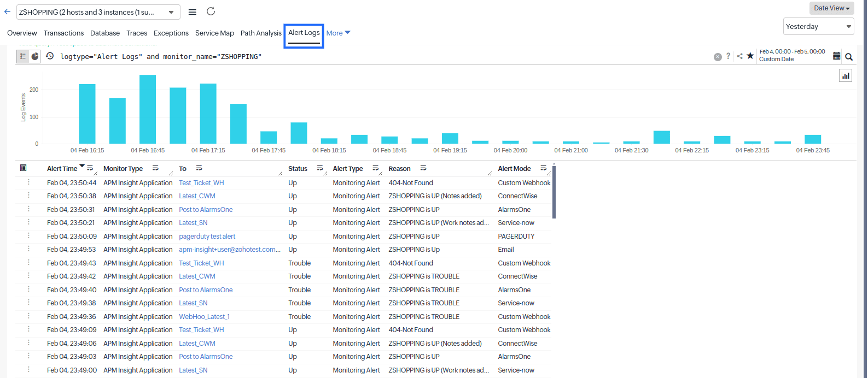Viewport: 868px width, 378px height.
Task: Open query history clock icon
Action: click(x=50, y=56)
